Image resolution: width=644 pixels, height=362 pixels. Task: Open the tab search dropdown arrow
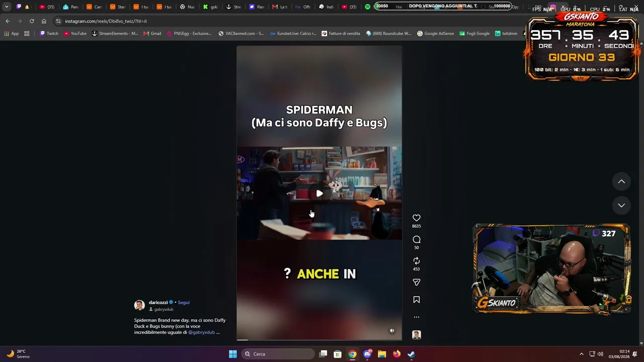pos(7,7)
